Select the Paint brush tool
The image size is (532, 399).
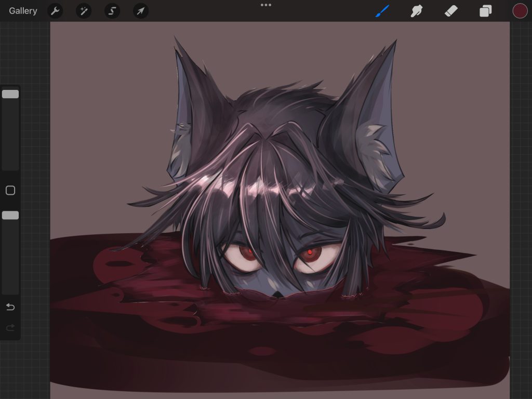(382, 11)
